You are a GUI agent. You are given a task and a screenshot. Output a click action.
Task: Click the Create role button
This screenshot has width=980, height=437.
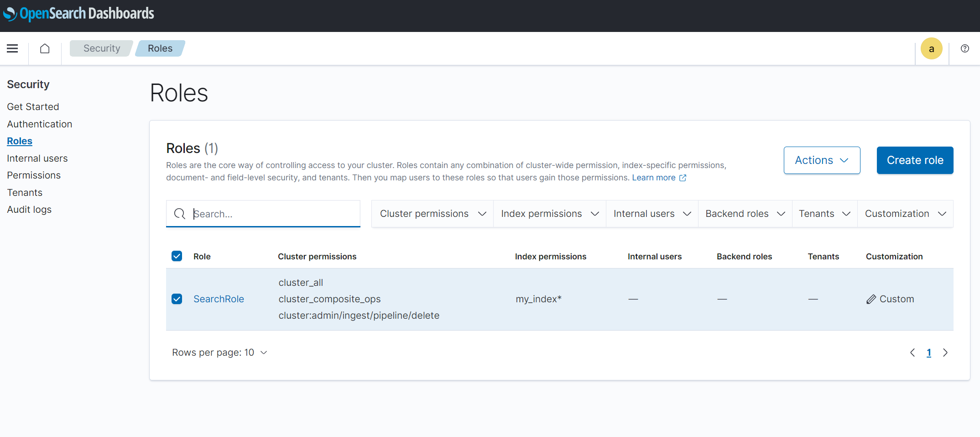[x=915, y=160]
